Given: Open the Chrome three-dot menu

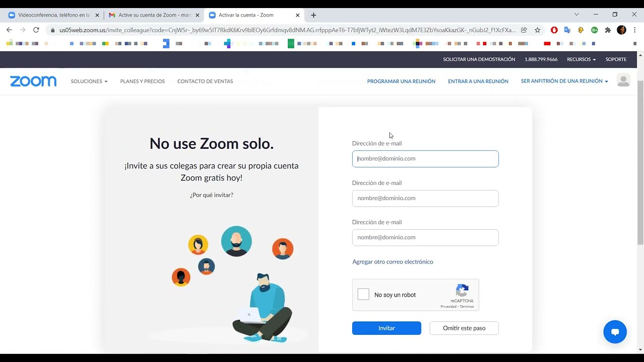Looking at the screenshot, I should 635,30.
